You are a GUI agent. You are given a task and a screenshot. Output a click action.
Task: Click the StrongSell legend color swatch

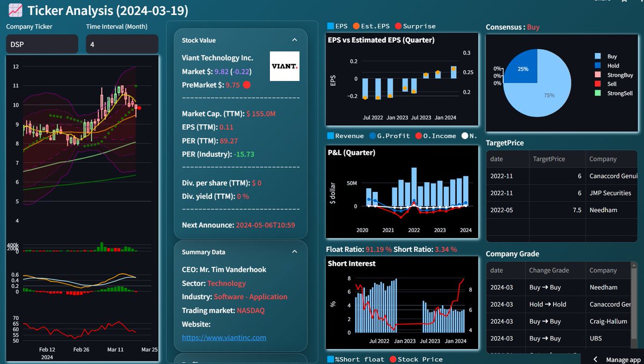point(598,93)
